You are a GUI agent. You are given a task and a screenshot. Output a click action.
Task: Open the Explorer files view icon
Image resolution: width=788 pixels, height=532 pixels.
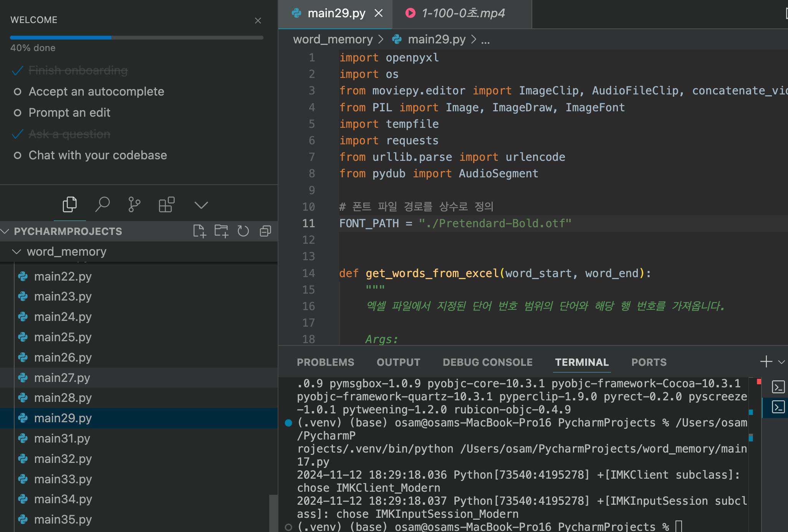[x=70, y=205]
